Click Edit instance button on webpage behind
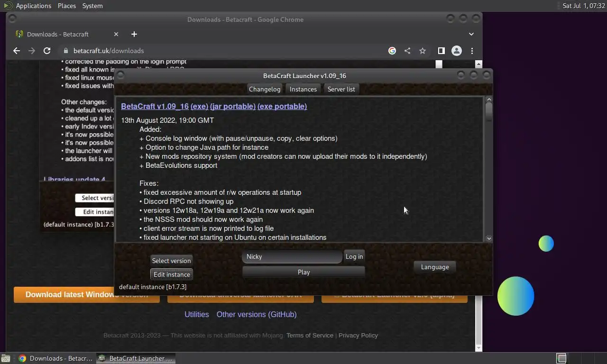Screen dimensions: 607x364 click(95, 212)
